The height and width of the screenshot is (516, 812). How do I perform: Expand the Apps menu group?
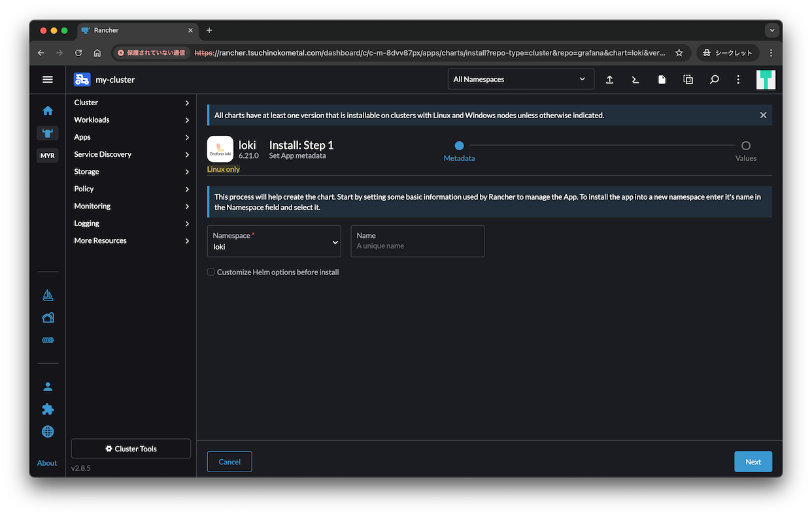(x=131, y=137)
